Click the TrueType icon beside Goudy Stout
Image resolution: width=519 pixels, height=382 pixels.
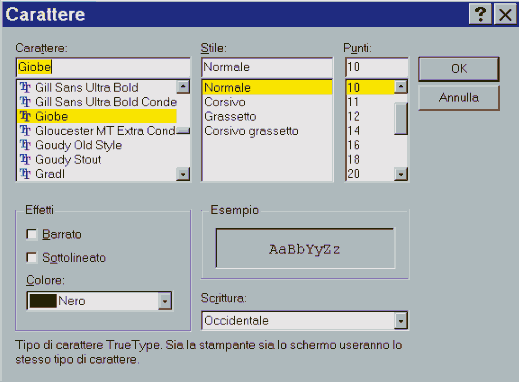coord(25,160)
